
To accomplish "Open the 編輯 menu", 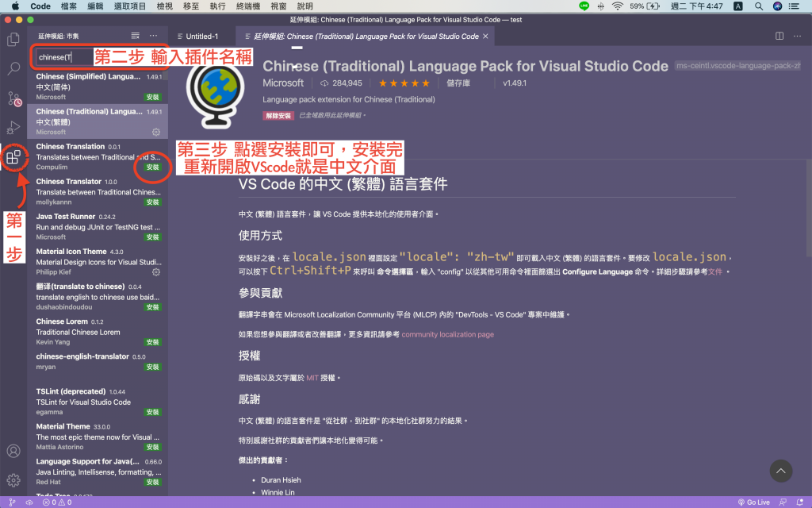I will [x=95, y=6].
